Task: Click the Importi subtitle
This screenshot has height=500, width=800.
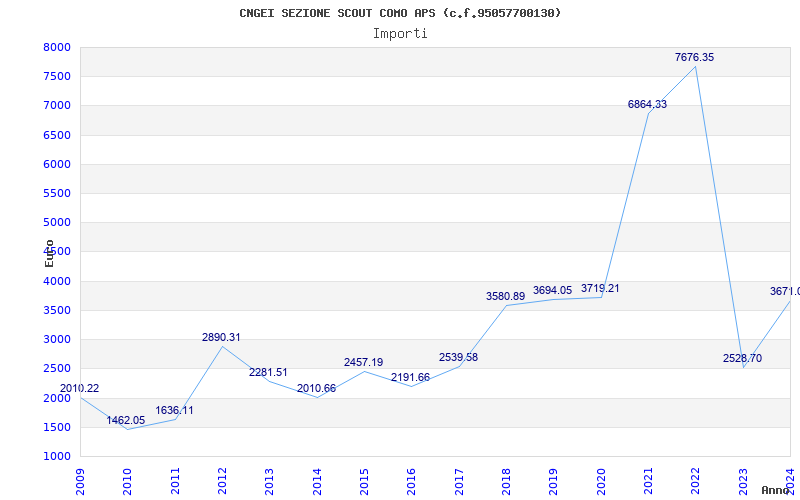Action: pyautogui.click(x=400, y=34)
